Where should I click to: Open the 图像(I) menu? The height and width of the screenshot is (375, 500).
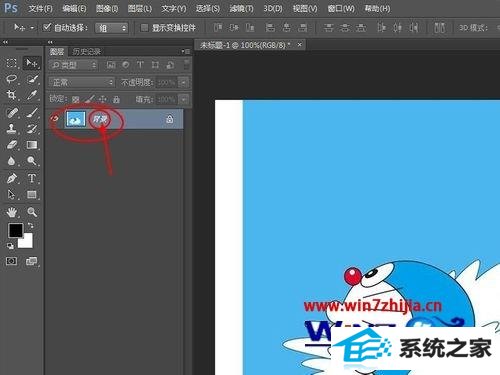click(x=107, y=8)
